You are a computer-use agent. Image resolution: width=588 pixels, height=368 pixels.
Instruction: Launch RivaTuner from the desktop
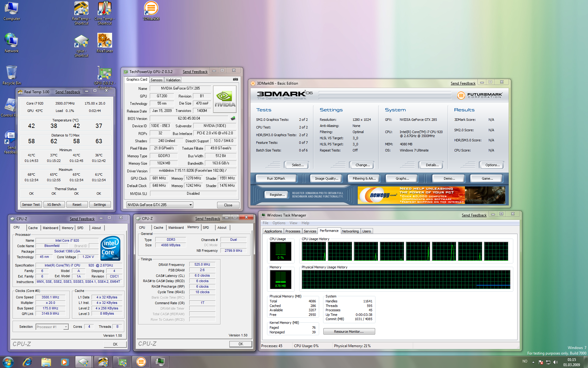coord(104,43)
